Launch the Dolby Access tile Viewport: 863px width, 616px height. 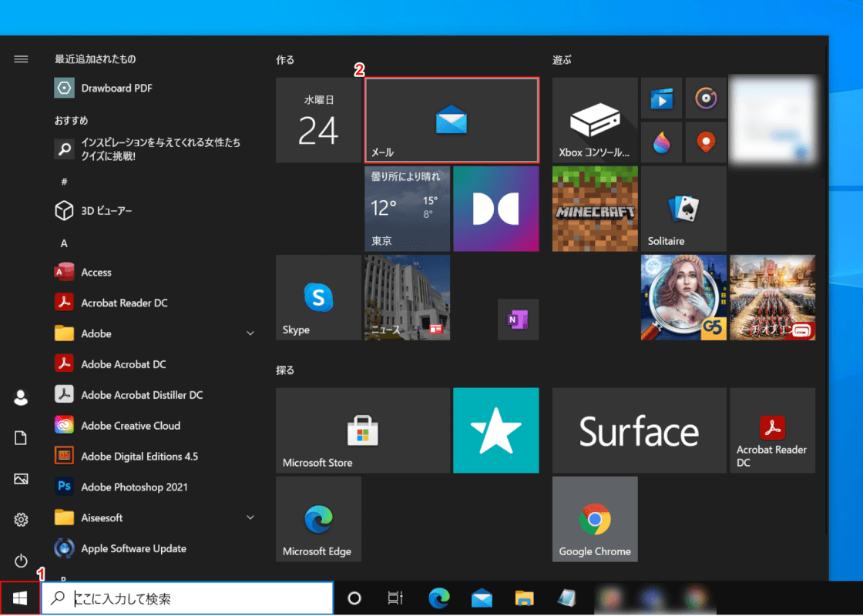tap(496, 209)
